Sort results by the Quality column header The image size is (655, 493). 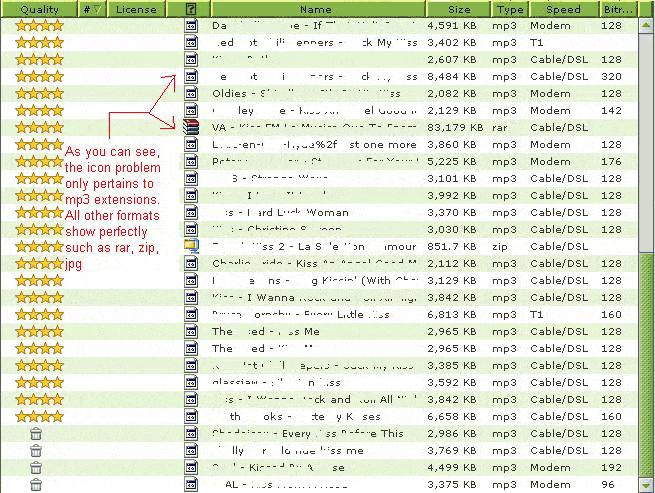pos(39,8)
